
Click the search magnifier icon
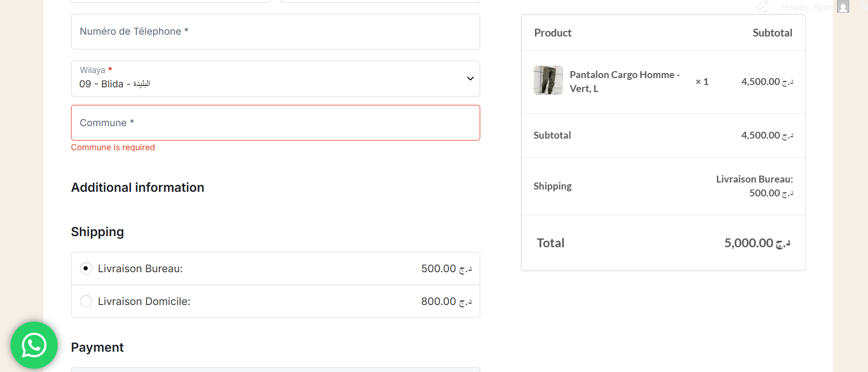coord(864,6)
